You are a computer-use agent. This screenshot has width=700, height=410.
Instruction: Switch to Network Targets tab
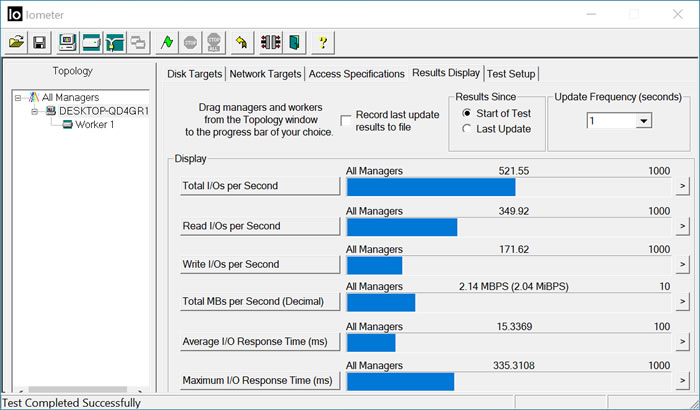(x=265, y=74)
